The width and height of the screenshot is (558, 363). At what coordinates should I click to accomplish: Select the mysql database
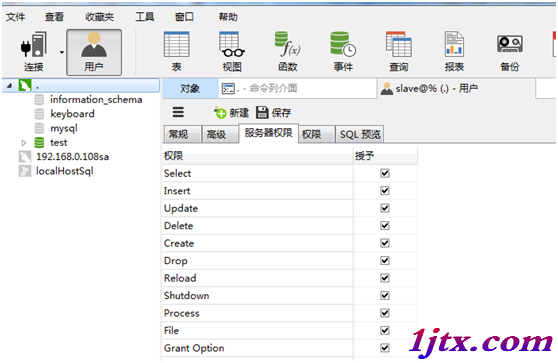[x=64, y=128]
